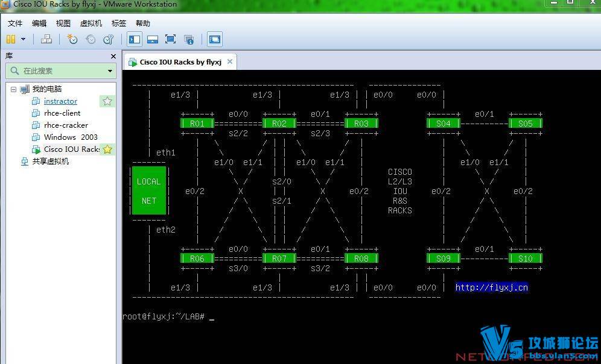The height and width of the screenshot is (364, 601).
Task: Click the R01 router label
Action: point(197,124)
